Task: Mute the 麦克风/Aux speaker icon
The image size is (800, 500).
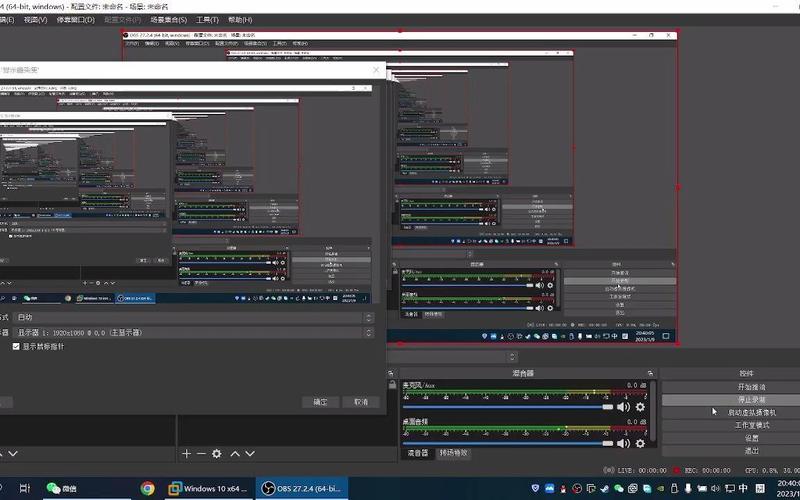Action: pos(624,407)
